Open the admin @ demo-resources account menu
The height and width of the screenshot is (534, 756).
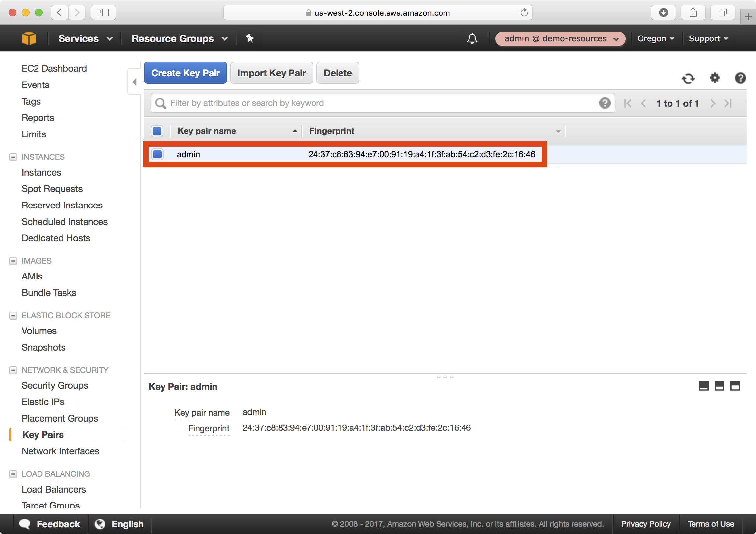[x=560, y=39]
